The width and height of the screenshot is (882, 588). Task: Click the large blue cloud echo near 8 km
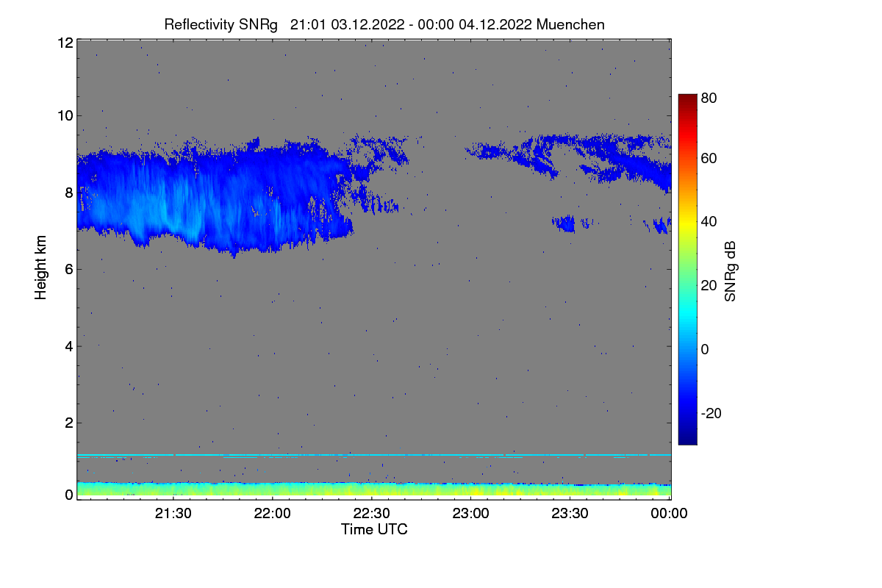(213, 198)
